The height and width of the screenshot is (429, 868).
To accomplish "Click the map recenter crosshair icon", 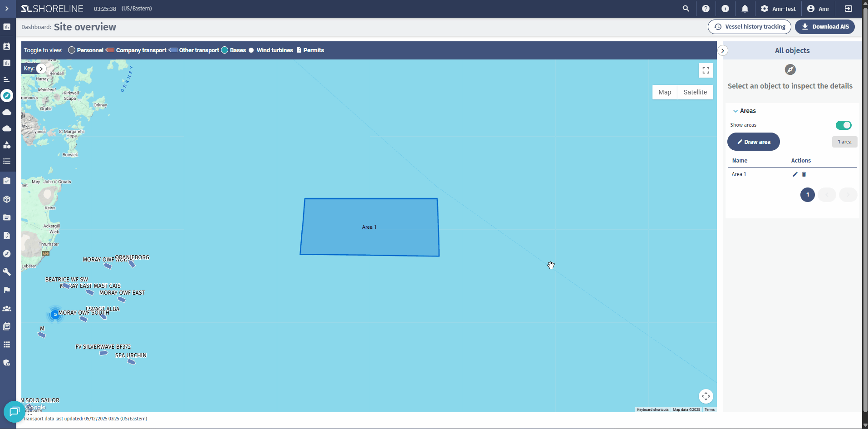I will pyautogui.click(x=706, y=396).
